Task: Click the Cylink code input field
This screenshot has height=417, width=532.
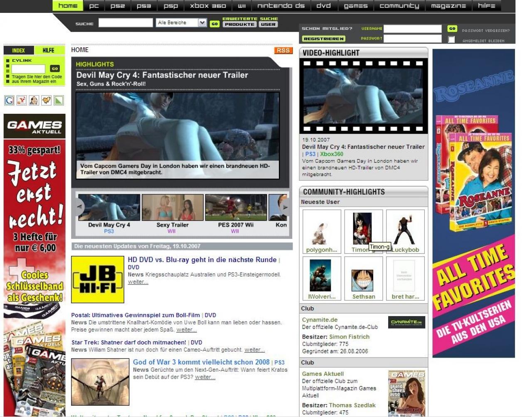Action: 28,69
